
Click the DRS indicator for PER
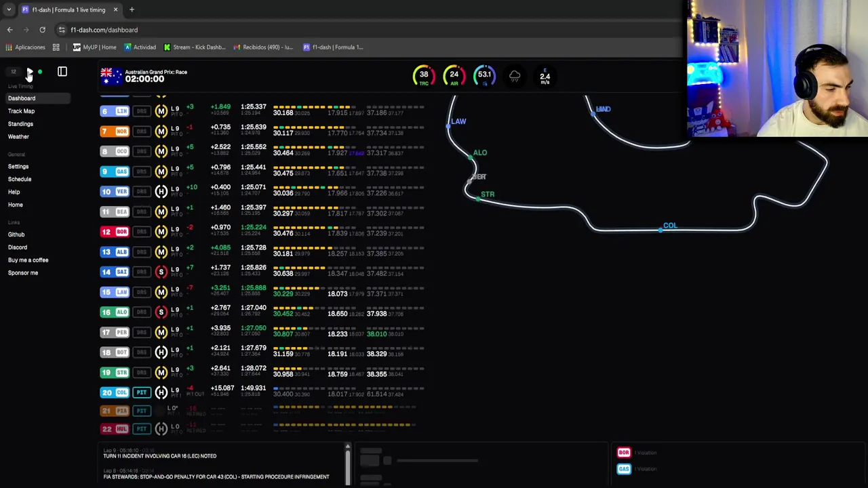click(x=142, y=333)
